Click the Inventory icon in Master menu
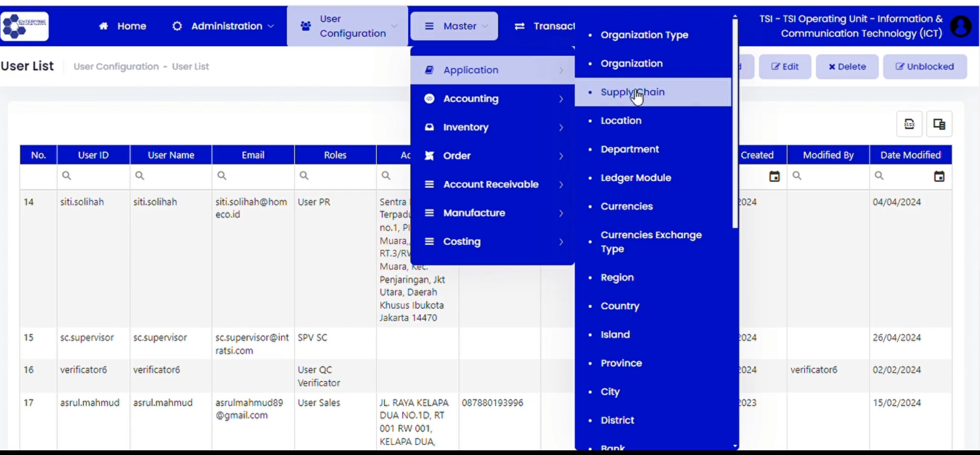 pos(429,127)
